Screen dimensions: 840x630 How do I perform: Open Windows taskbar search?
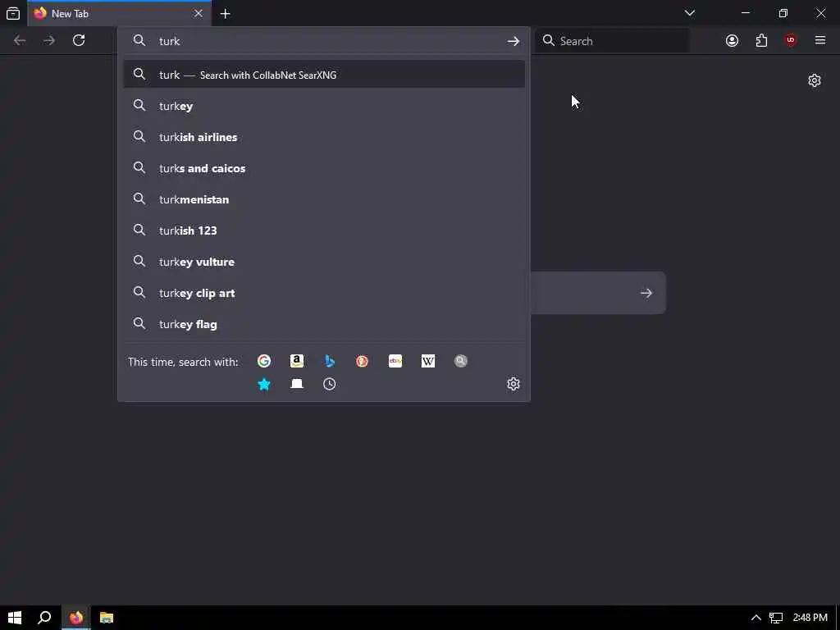pyautogui.click(x=44, y=618)
